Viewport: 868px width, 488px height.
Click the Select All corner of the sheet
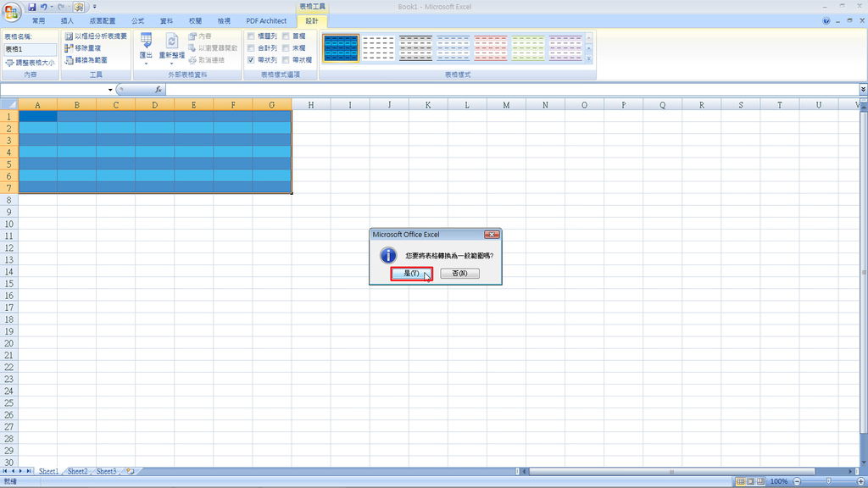pos(8,104)
